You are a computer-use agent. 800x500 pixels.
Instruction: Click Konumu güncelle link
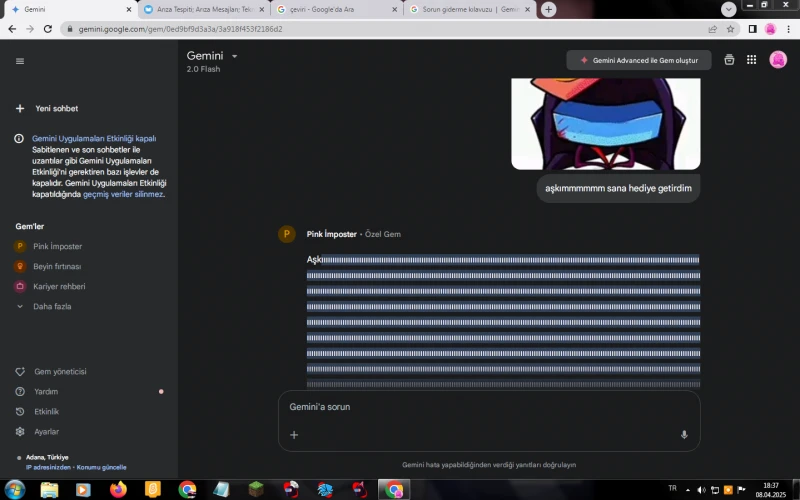[102, 467]
